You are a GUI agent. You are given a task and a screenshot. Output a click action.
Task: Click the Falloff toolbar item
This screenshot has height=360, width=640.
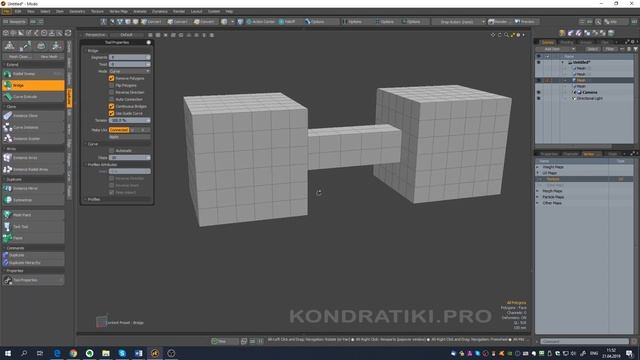pyautogui.click(x=287, y=22)
